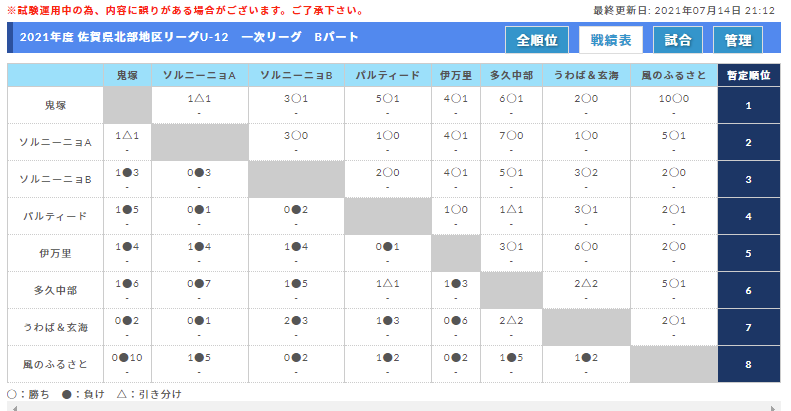Click rank 1 cell in 暫定順位 column

[749, 105]
